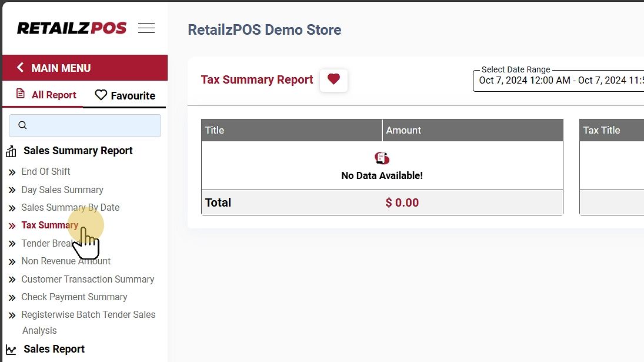This screenshot has height=362, width=644.
Task: Expand the Sales Report section
Action: point(54,349)
